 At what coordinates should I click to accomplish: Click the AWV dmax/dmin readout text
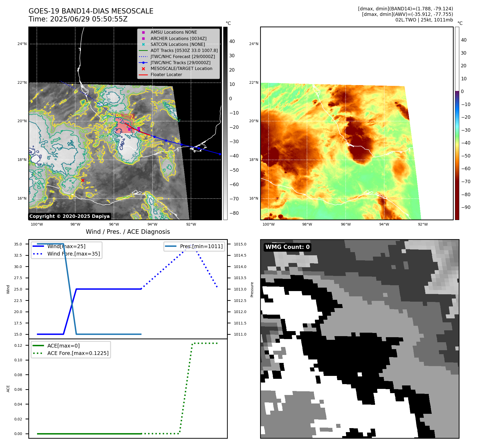[x=407, y=14]
